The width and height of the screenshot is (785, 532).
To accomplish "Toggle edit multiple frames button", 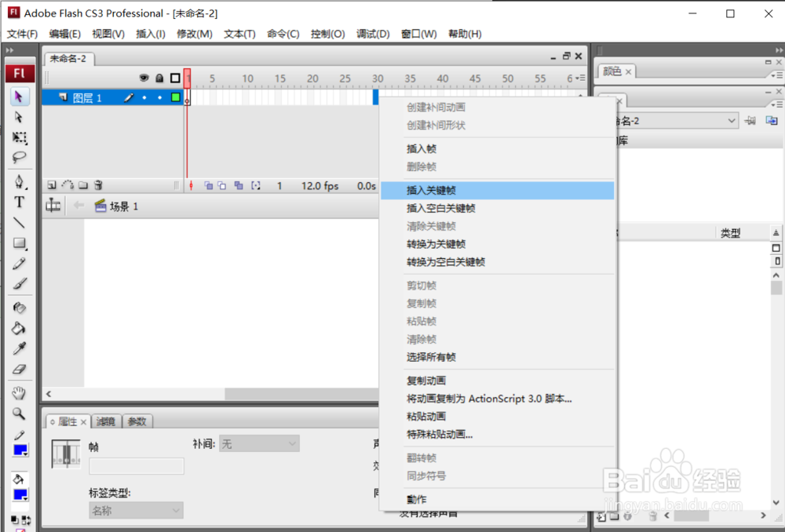I will click(239, 186).
